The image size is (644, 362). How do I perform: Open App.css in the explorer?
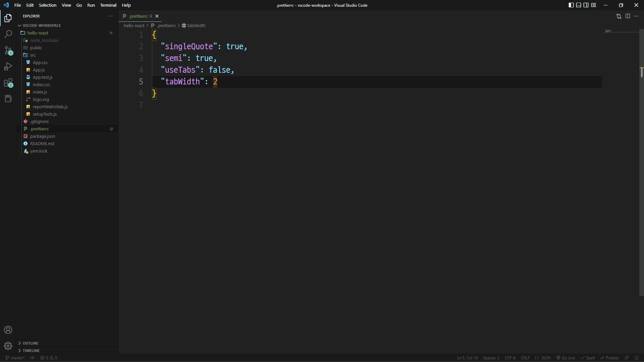[67, 62]
